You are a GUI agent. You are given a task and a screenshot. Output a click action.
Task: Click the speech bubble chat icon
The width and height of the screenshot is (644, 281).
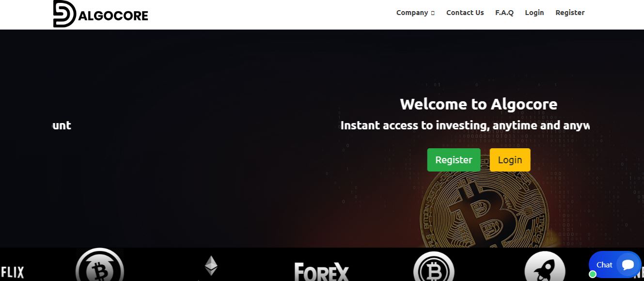[628, 265]
